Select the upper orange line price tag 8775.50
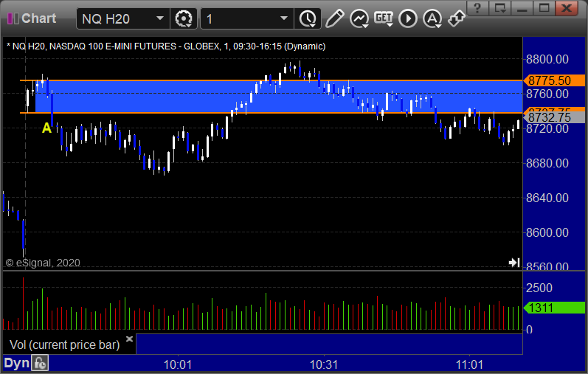Image resolution: width=588 pixels, height=374 pixels. tap(554, 80)
